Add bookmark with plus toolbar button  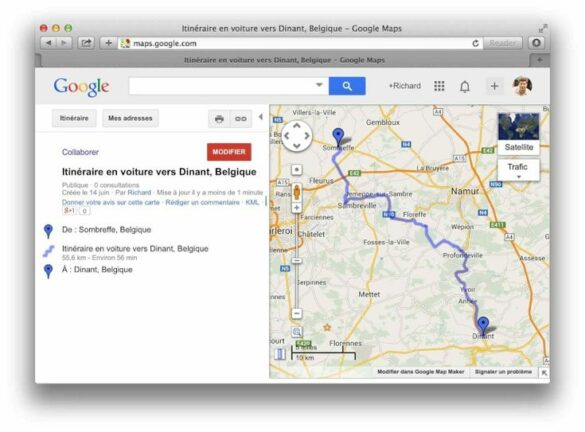(x=108, y=43)
